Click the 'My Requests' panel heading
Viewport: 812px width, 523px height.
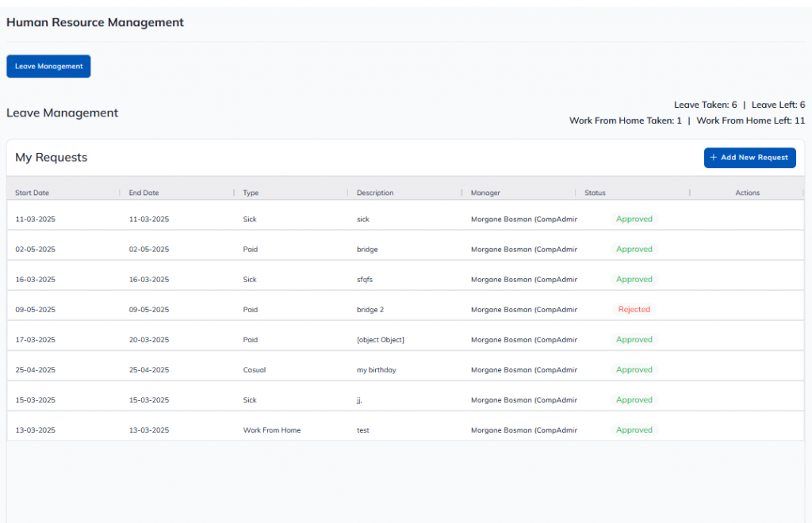click(52, 158)
